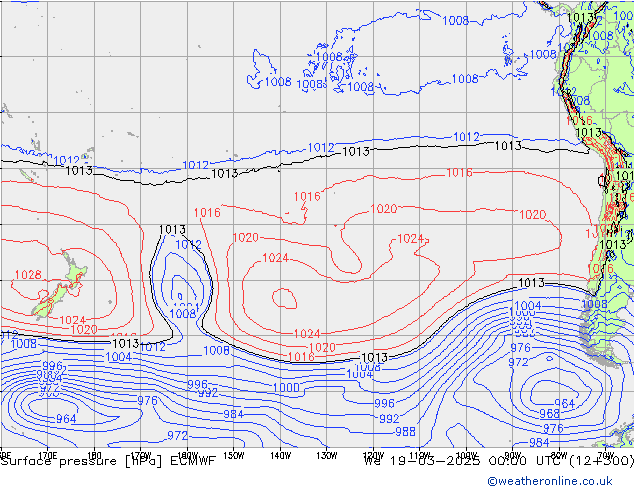This screenshot has width=634, height=490.
Task: Click the weatheronline.co.uk copyright link
Action: 550,481
